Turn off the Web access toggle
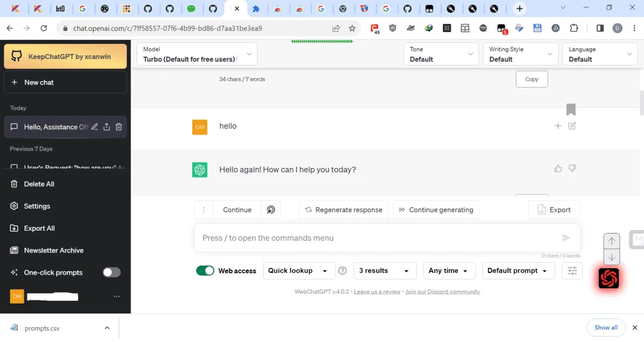The image size is (644, 342). (x=205, y=271)
